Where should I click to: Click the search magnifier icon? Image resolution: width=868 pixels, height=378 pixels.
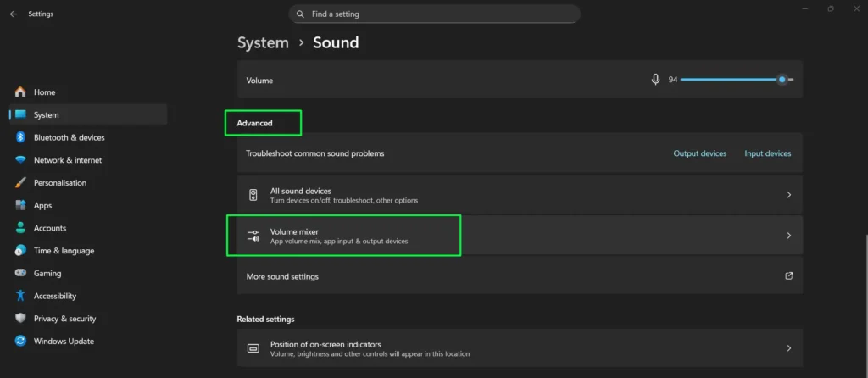click(x=300, y=14)
